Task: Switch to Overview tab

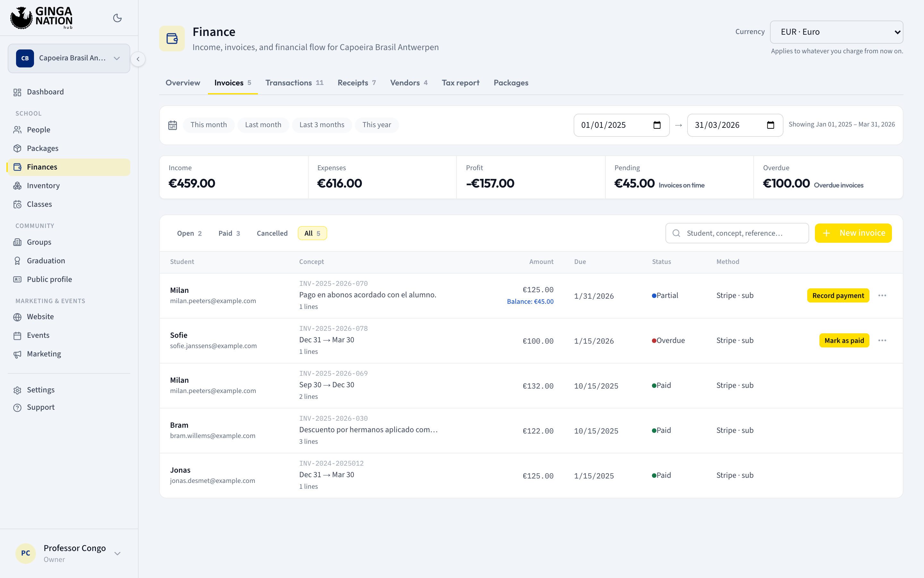Action: coord(183,83)
